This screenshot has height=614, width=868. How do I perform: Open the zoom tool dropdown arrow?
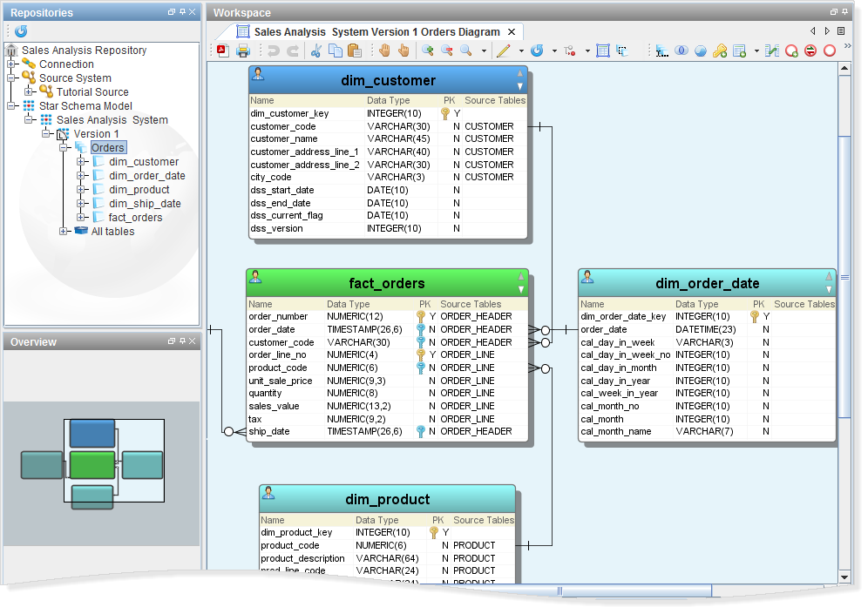click(x=484, y=51)
